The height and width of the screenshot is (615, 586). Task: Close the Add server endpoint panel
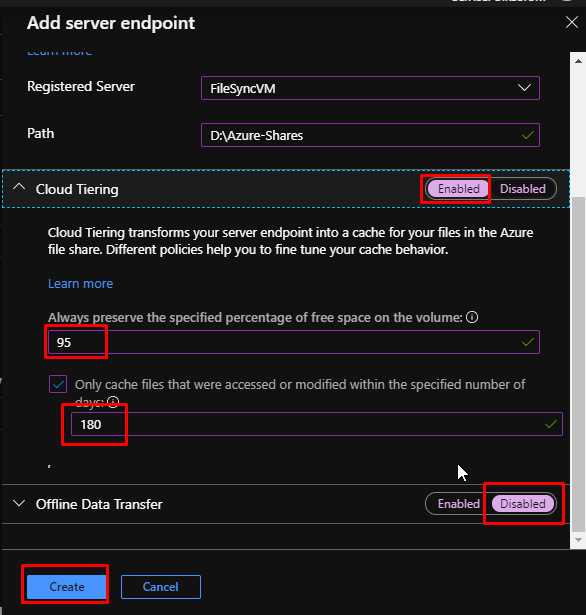572,22
